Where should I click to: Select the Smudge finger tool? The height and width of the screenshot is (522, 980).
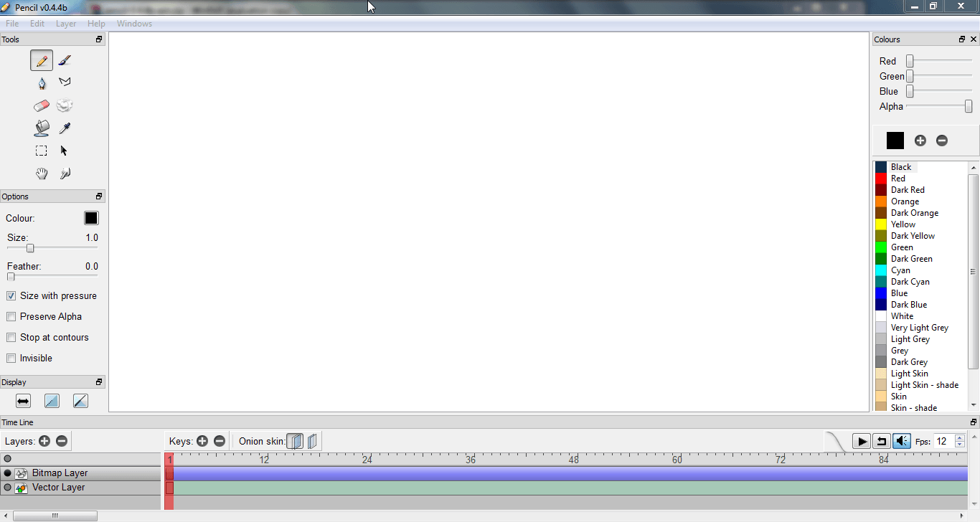pyautogui.click(x=65, y=174)
